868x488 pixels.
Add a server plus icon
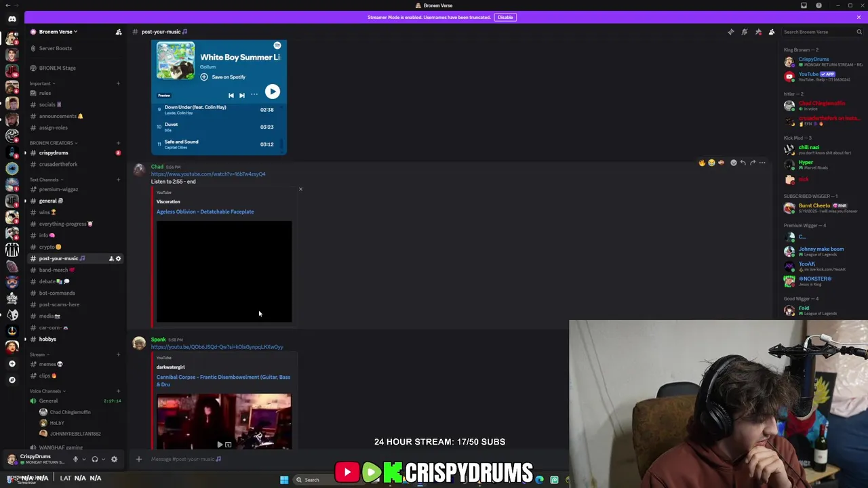click(x=12, y=364)
